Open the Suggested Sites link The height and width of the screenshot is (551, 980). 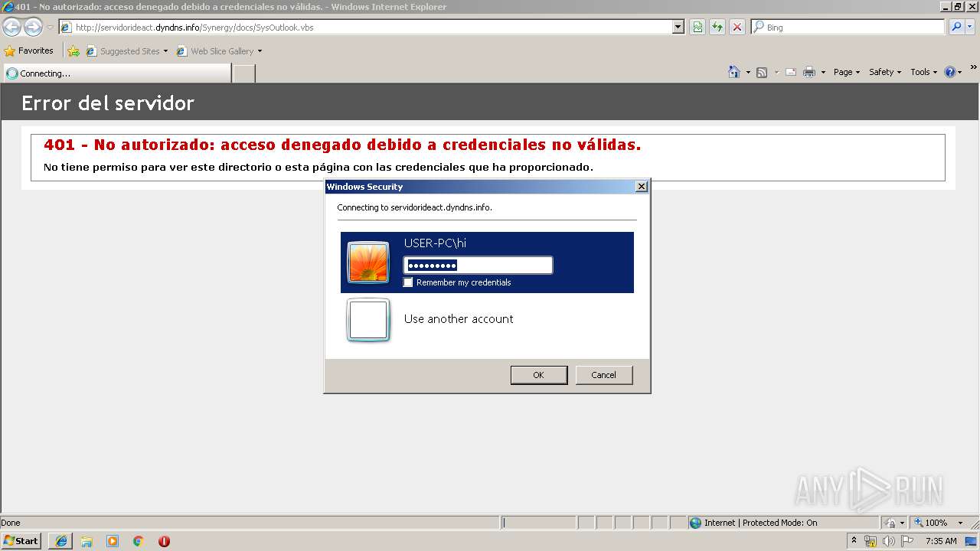click(126, 51)
